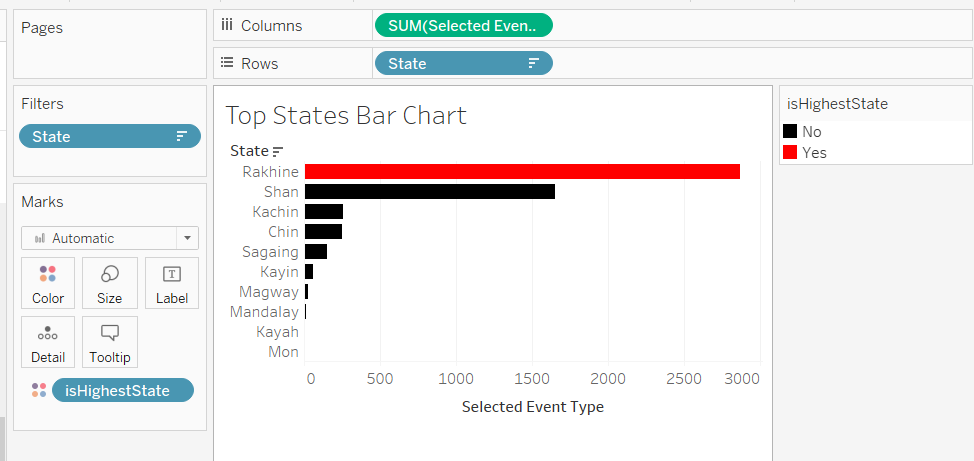Click sort icon on State filter pill
Image resolution: width=974 pixels, height=461 pixels.
pos(182,136)
